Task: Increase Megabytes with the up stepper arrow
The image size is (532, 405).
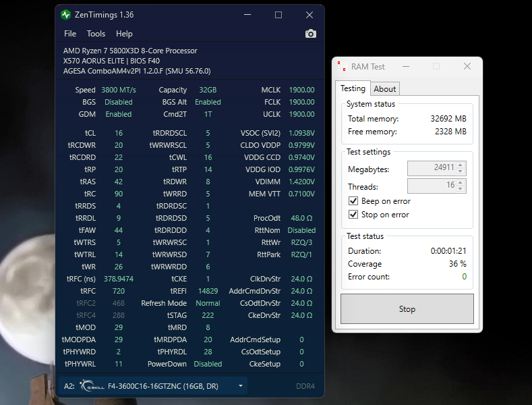Action: tap(461, 165)
